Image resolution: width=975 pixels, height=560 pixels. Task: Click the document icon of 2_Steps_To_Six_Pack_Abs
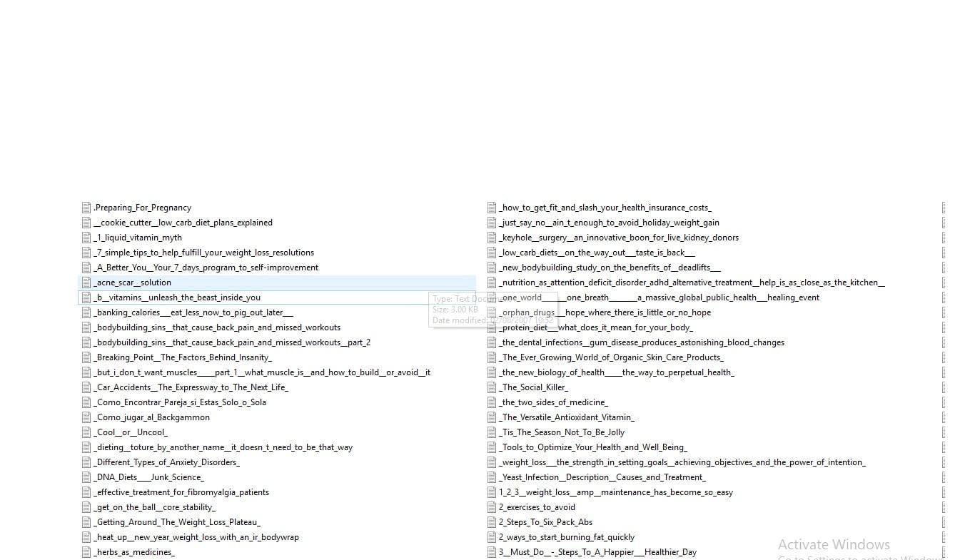coord(492,522)
